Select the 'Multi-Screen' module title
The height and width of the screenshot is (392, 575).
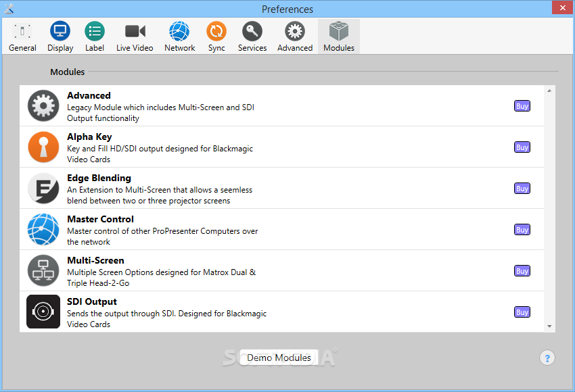pos(95,260)
